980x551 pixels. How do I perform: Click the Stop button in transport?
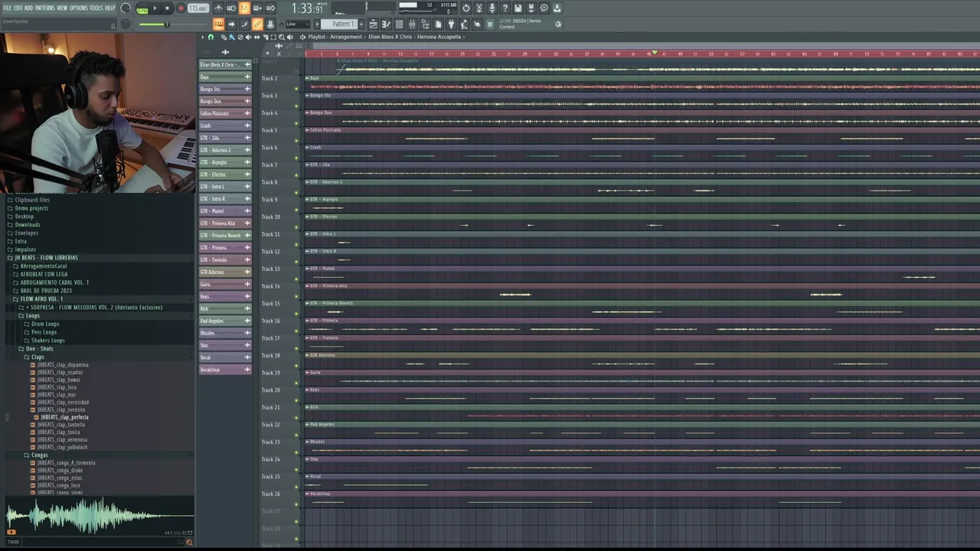[167, 8]
